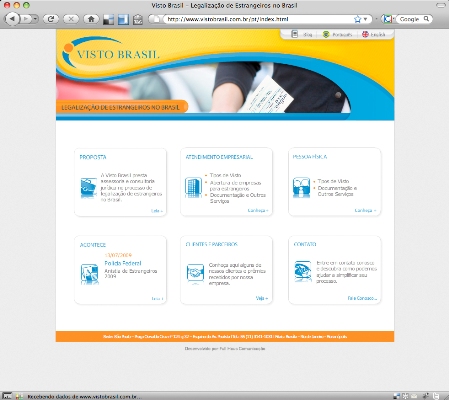Switch site language to English
This screenshot has height=400, width=449.
pyautogui.click(x=374, y=34)
